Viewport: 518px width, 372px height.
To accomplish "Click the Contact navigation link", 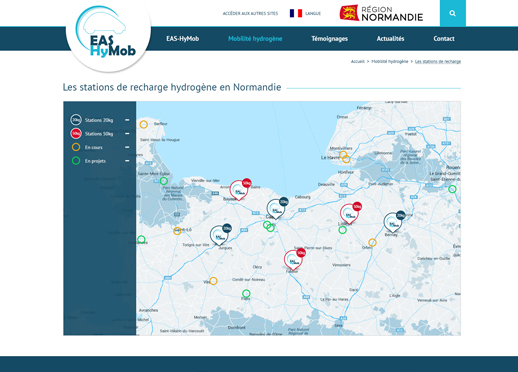I will [444, 39].
